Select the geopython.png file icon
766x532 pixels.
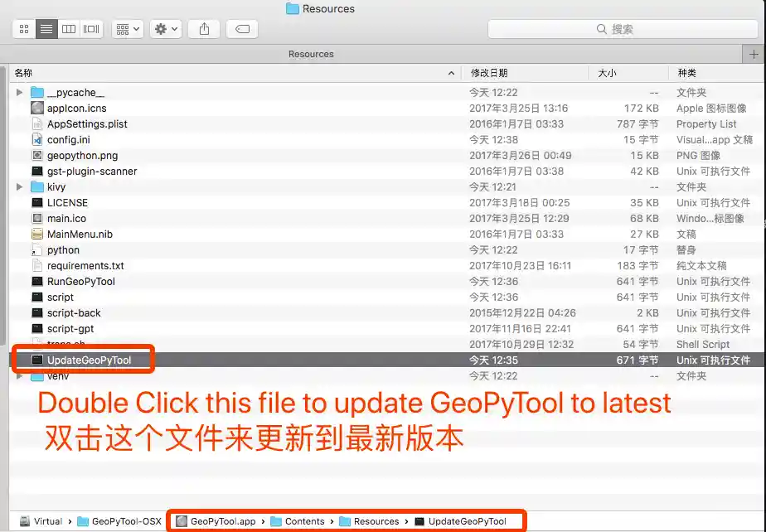37,155
